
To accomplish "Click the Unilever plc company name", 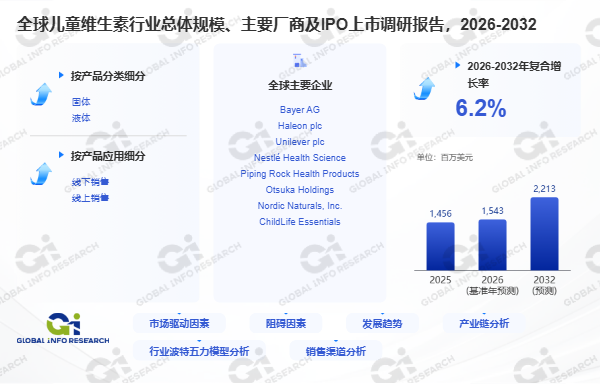I will 300,142.
